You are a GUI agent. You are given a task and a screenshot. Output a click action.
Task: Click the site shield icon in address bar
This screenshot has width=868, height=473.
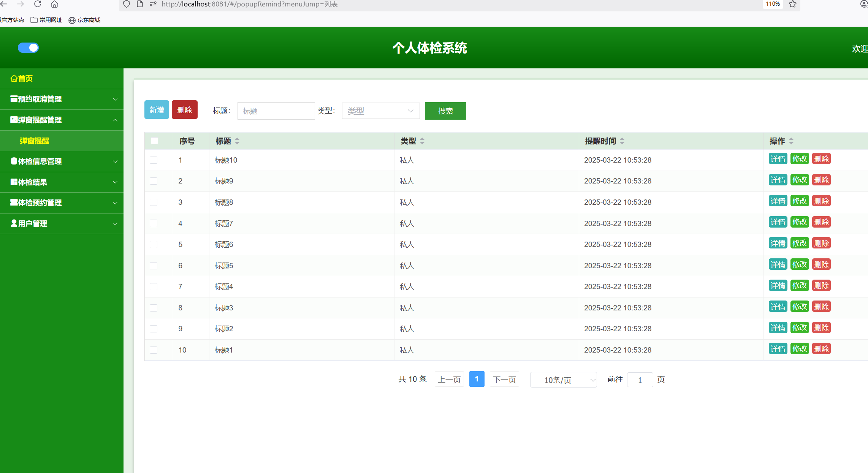[x=127, y=4]
